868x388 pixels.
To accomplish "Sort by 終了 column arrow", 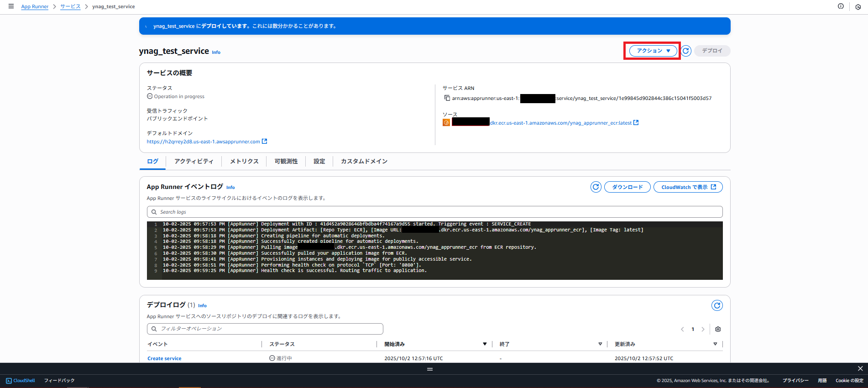I will pos(600,344).
